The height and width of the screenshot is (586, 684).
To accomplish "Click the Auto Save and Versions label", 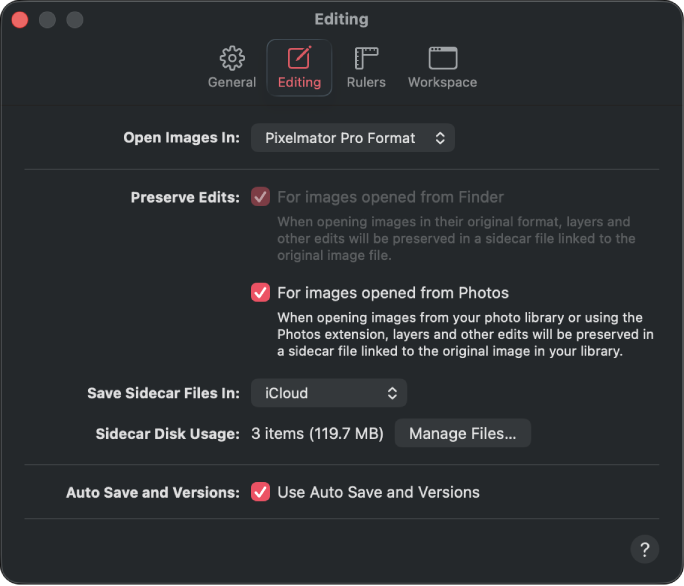I will click(153, 492).
